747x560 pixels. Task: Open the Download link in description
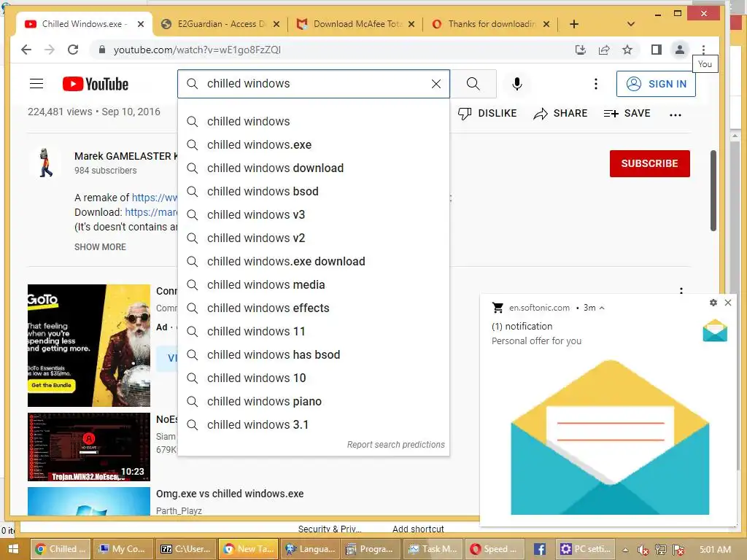(151, 212)
